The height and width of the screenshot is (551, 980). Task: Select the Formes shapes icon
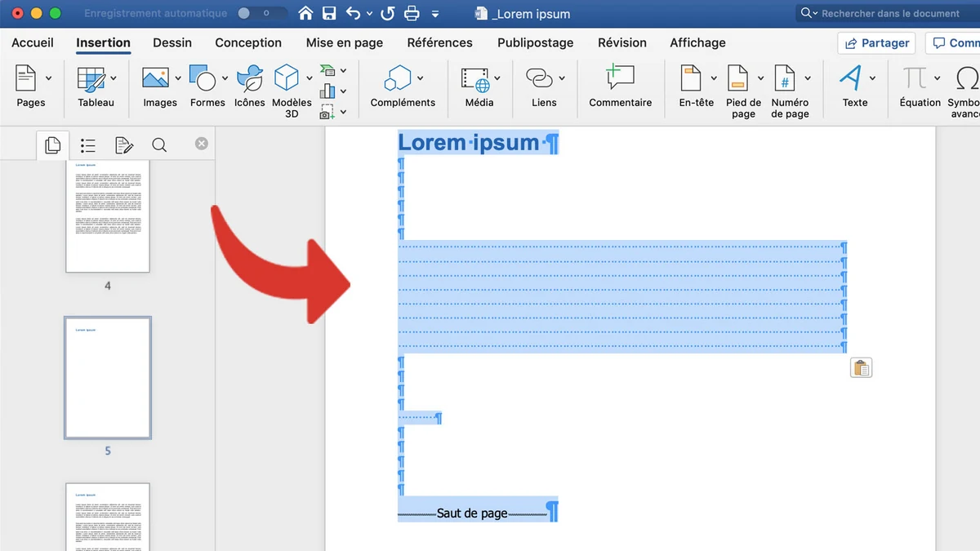pyautogui.click(x=203, y=79)
